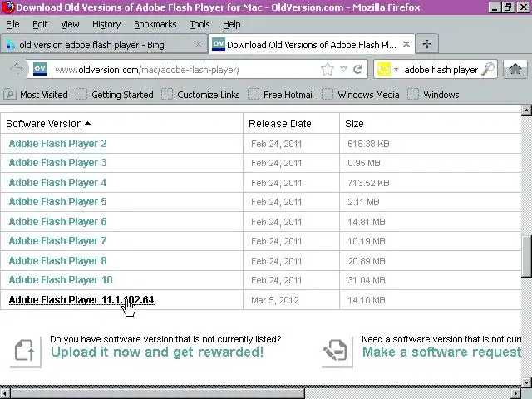Open the Tools menu
This screenshot has height=399, width=532.
click(199, 24)
